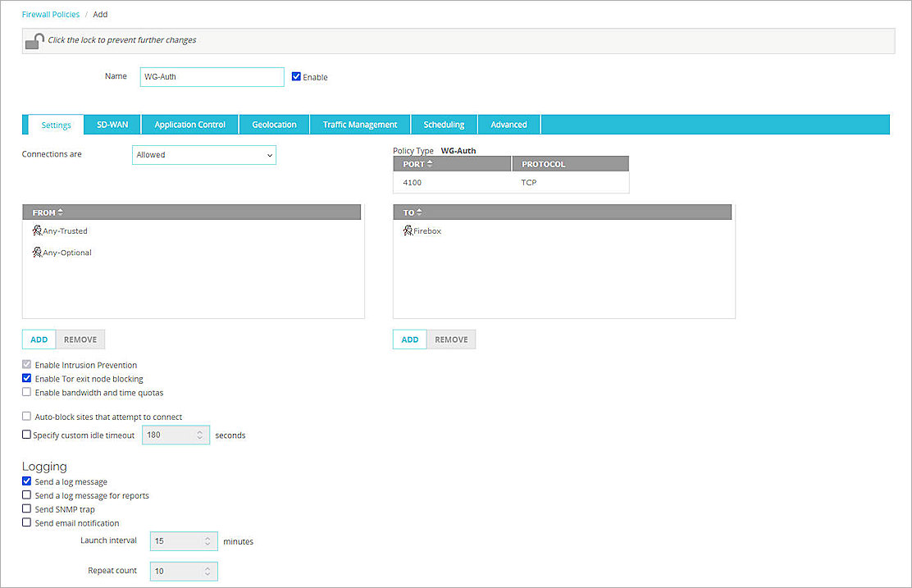Click the unlocked padlock to prevent further changes
912x588 pixels.
pos(34,39)
